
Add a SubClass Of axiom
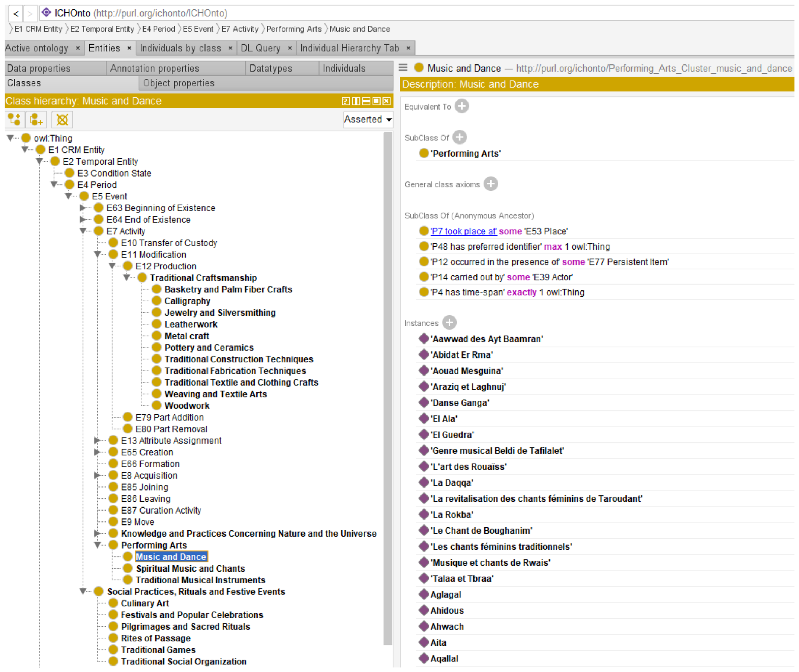tap(459, 138)
